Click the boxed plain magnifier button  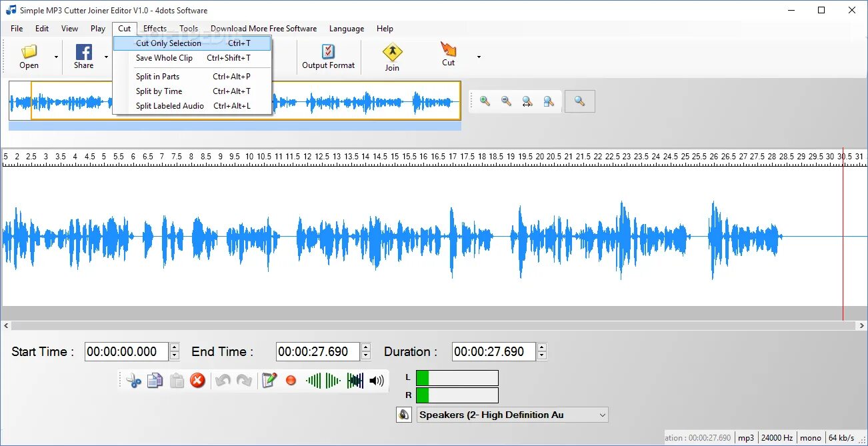[579, 101]
